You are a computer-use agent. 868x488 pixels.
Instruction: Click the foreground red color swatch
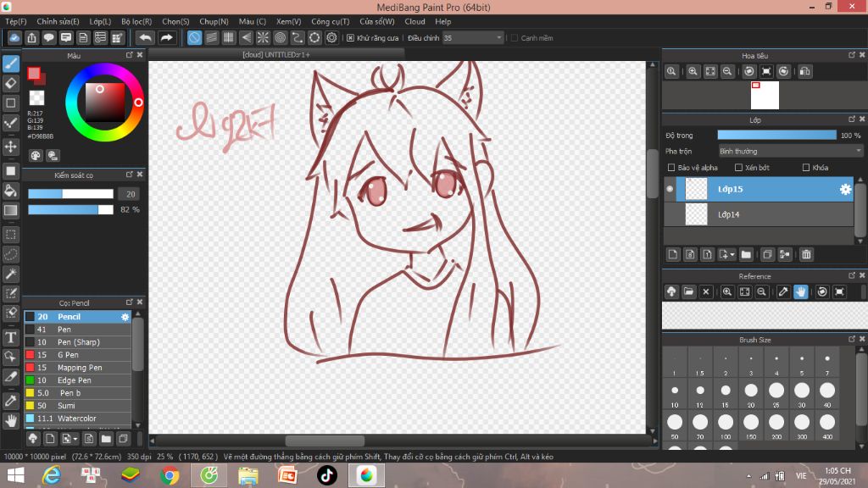[34, 74]
